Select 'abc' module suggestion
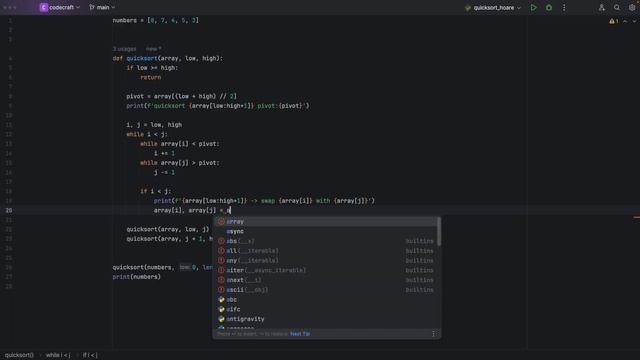Image resolution: width=640 pixels, height=360 pixels. point(325,300)
